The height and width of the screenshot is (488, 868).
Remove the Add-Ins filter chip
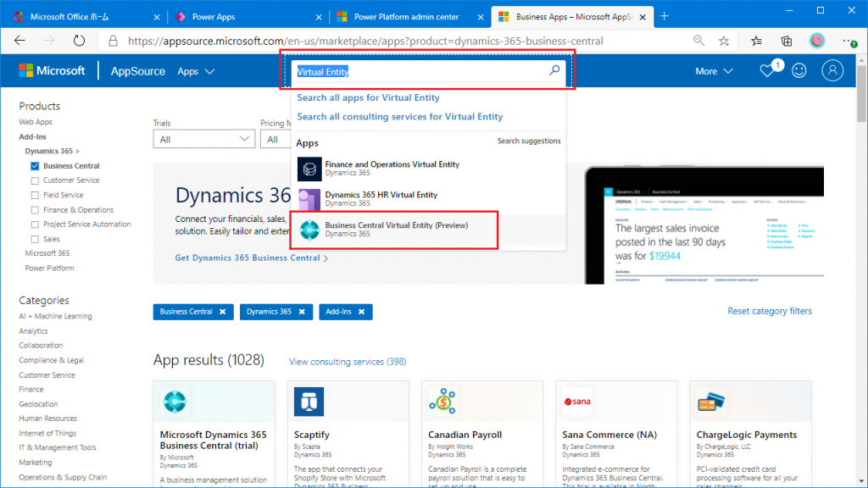pos(361,312)
